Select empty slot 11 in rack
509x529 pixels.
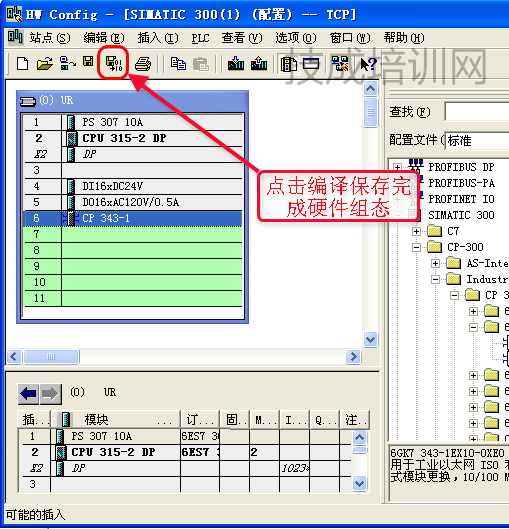click(133, 298)
